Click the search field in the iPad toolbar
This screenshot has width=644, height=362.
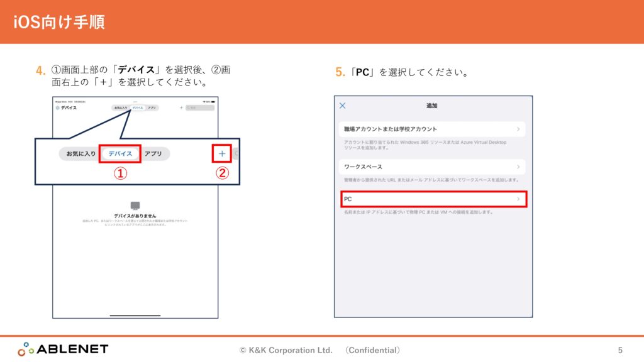[x=201, y=108]
